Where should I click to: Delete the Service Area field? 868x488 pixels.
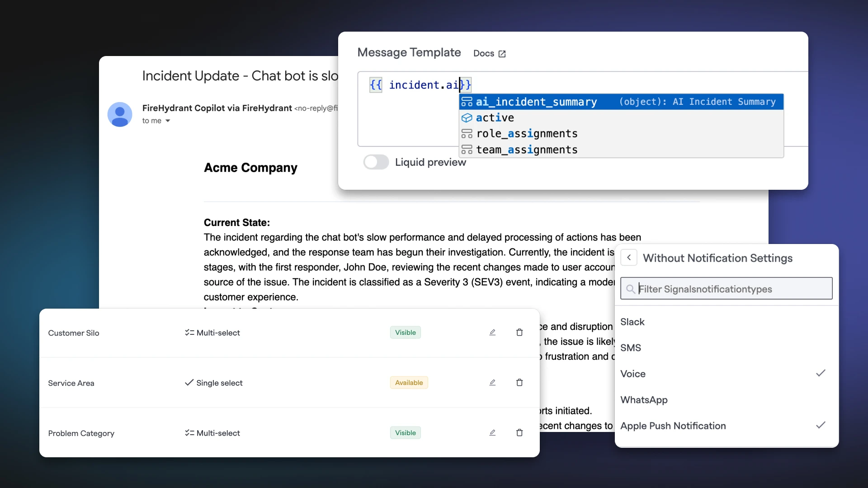click(519, 383)
